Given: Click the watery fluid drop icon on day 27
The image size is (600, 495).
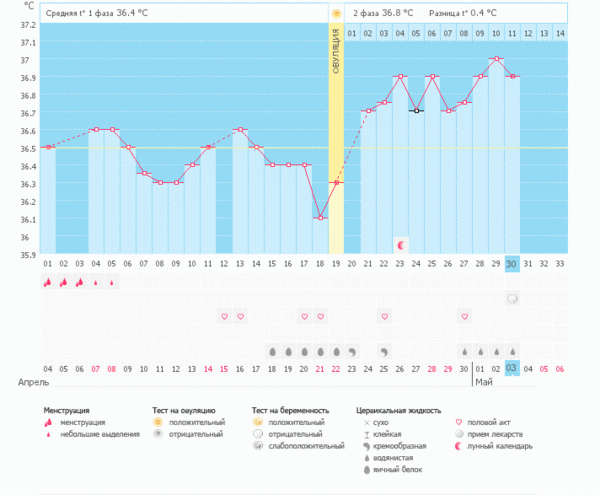Looking at the screenshot, I should [x=464, y=351].
